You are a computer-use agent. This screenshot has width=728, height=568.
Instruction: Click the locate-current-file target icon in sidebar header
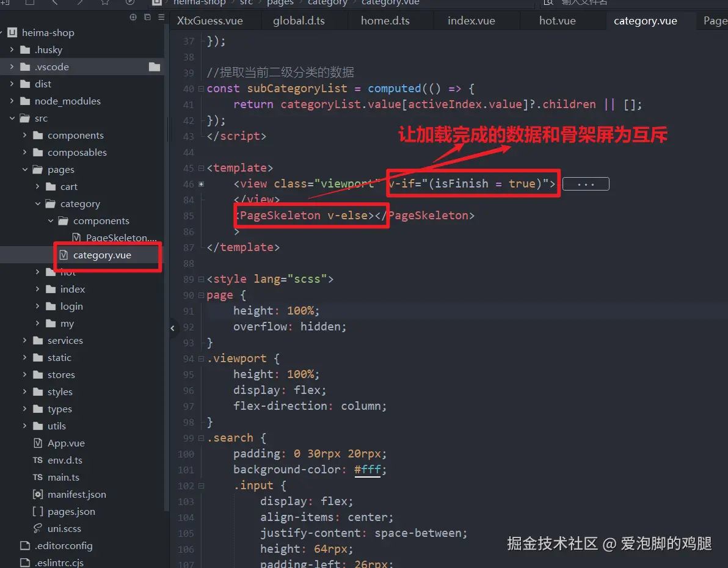133,17
